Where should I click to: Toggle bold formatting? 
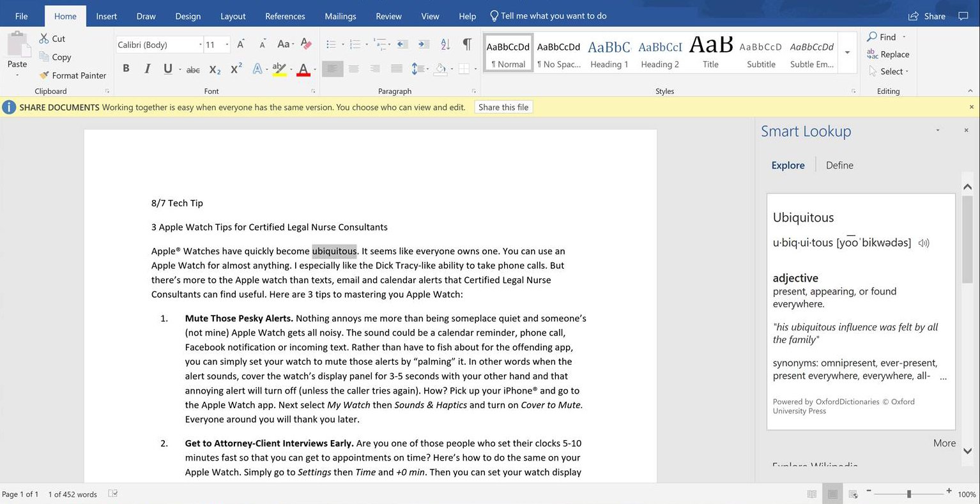pos(126,68)
